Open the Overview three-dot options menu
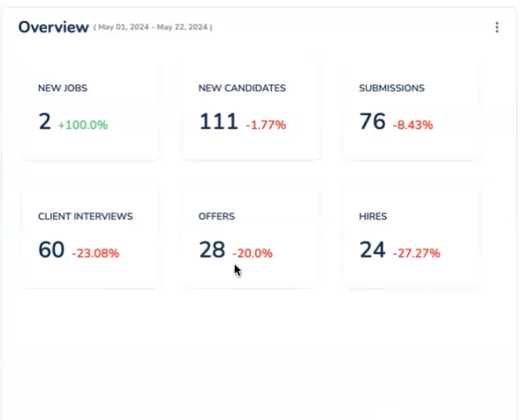 coord(497,27)
